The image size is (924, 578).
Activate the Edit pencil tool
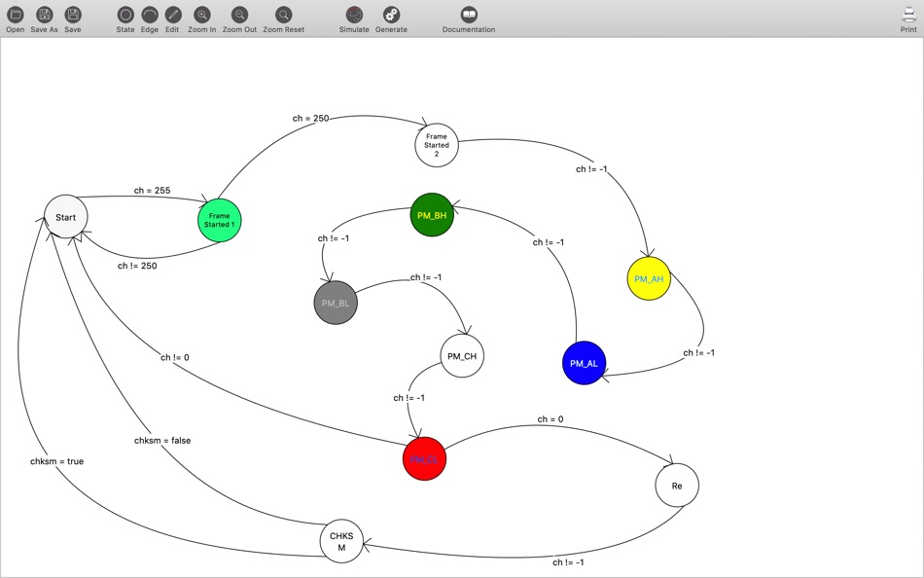point(173,15)
